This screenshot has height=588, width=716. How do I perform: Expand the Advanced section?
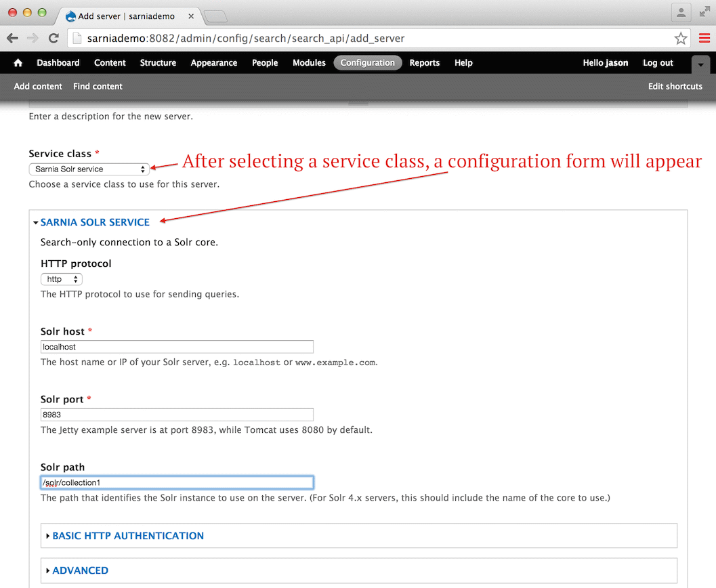coord(80,570)
